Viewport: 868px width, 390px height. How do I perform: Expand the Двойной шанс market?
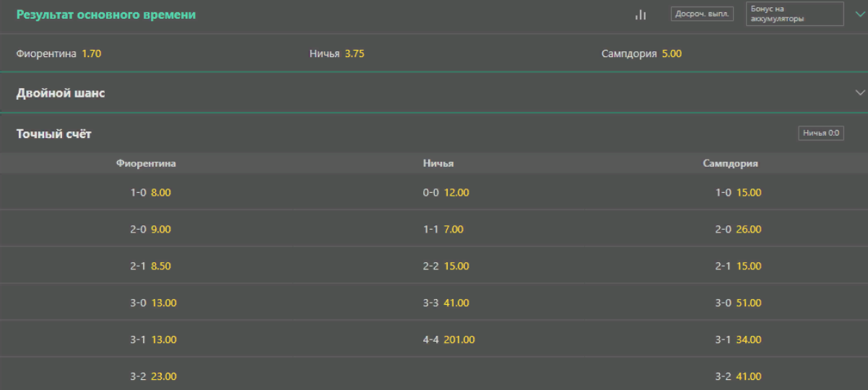(x=434, y=92)
